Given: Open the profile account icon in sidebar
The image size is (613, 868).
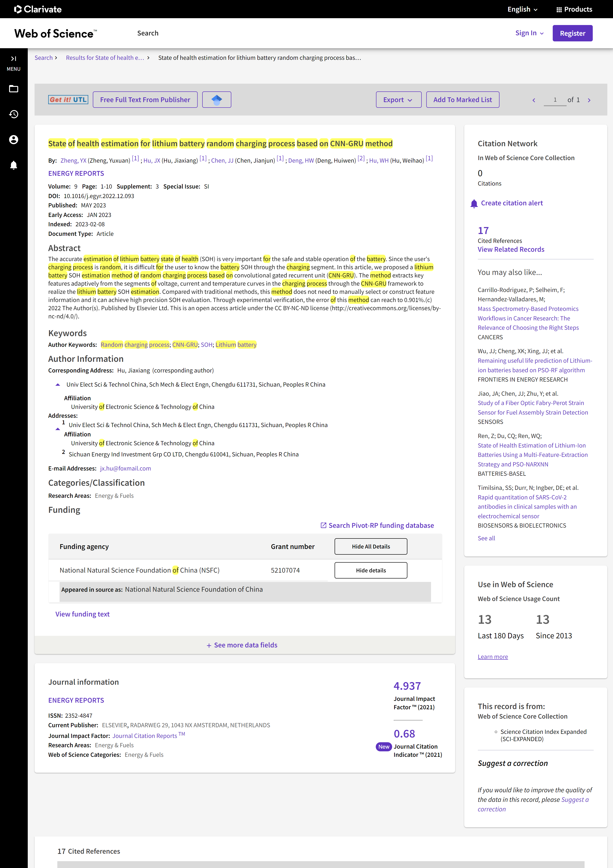Looking at the screenshot, I should pos(14,139).
